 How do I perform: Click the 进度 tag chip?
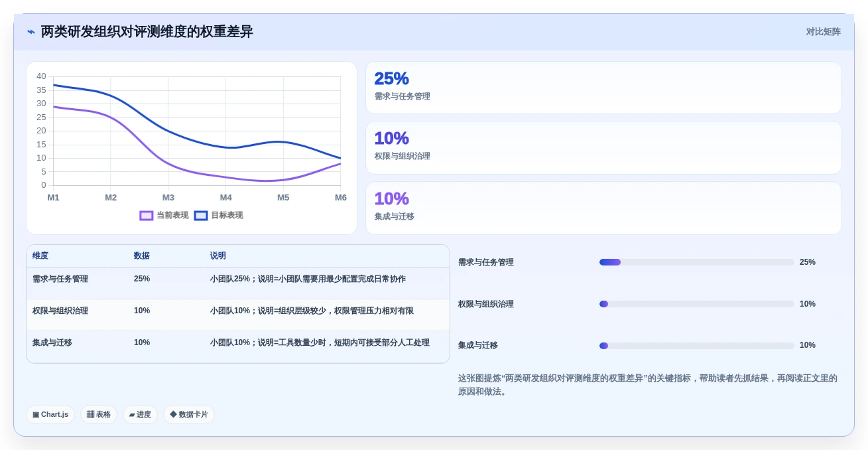[x=140, y=415]
